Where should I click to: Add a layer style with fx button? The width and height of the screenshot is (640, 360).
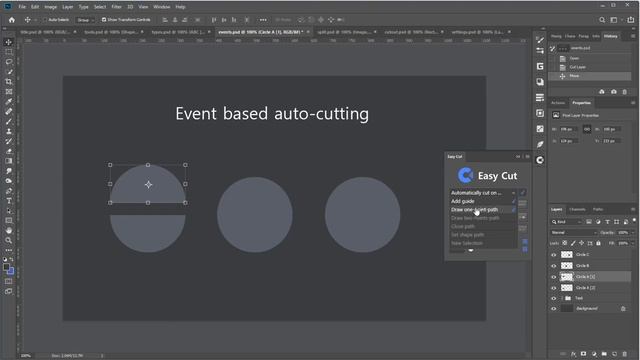(573, 354)
